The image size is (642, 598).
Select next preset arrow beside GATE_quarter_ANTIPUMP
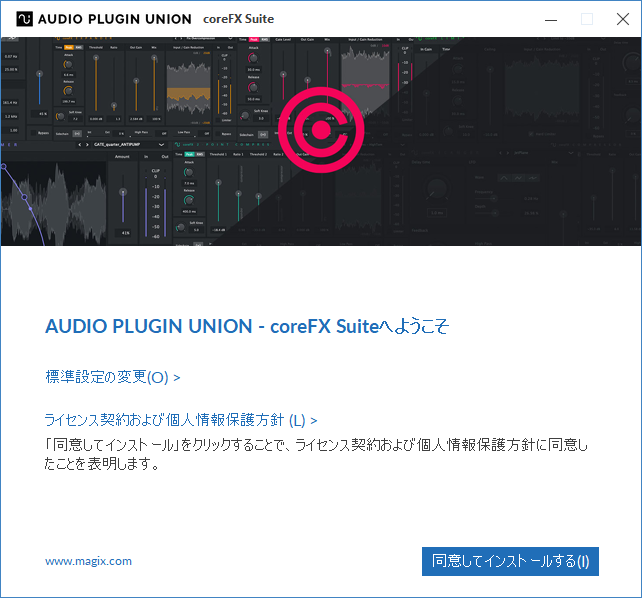click(x=87, y=144)
